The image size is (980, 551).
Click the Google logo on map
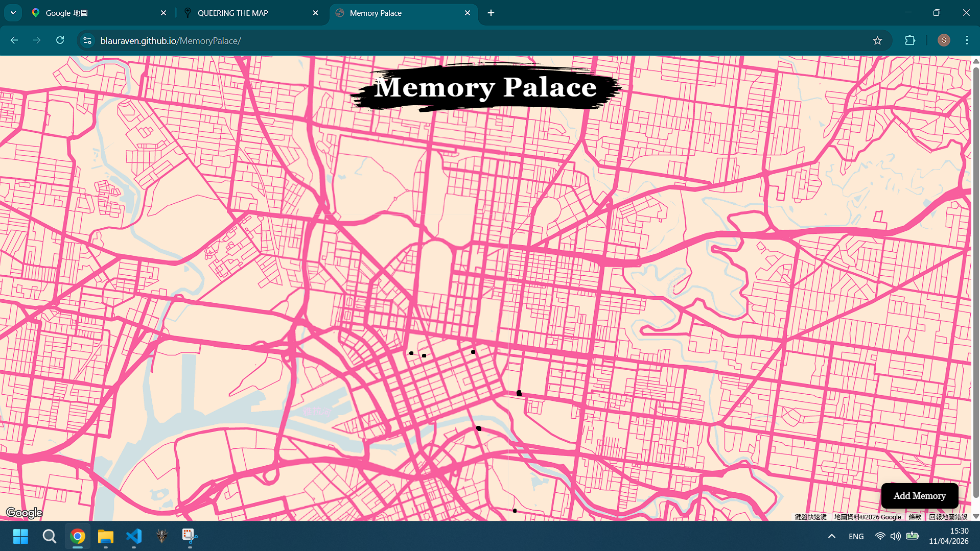coord(24,513)
